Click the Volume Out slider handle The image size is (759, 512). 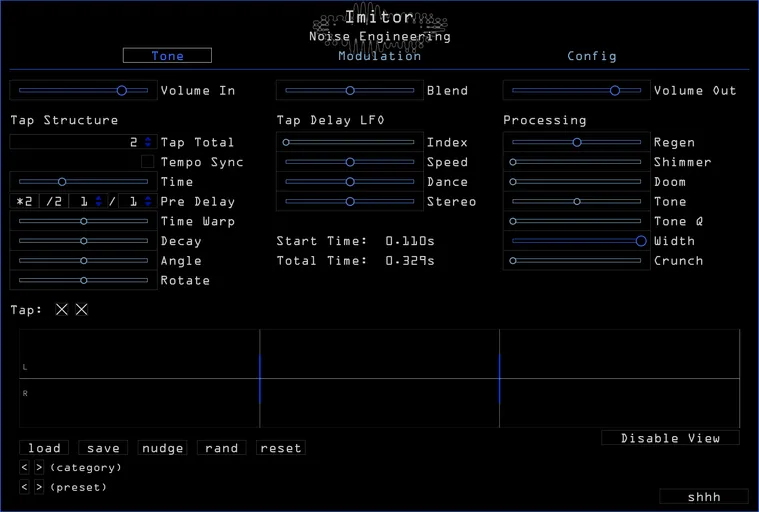pos(615,90)
